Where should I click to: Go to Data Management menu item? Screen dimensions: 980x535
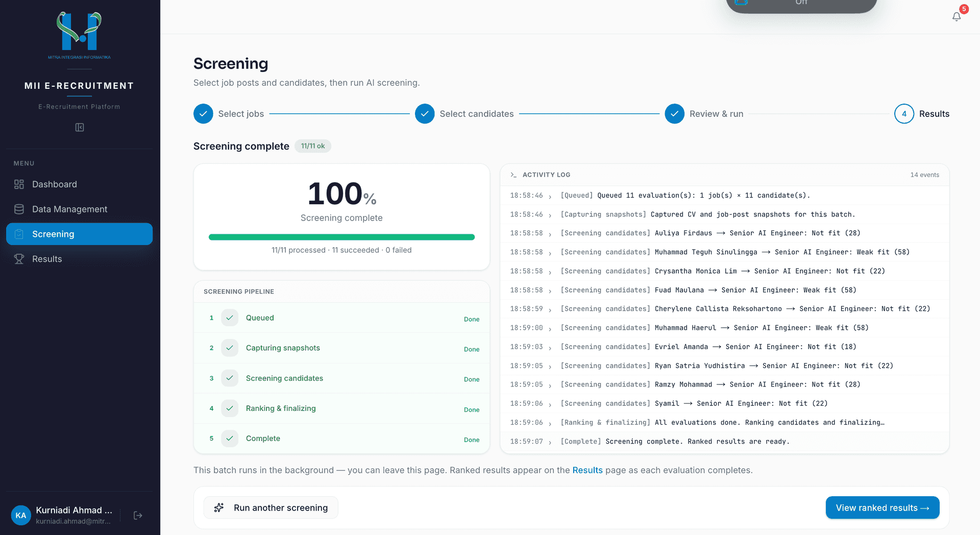tap(79, 209)
